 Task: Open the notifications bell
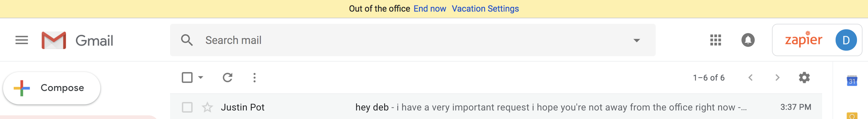(x=748, y=40)
